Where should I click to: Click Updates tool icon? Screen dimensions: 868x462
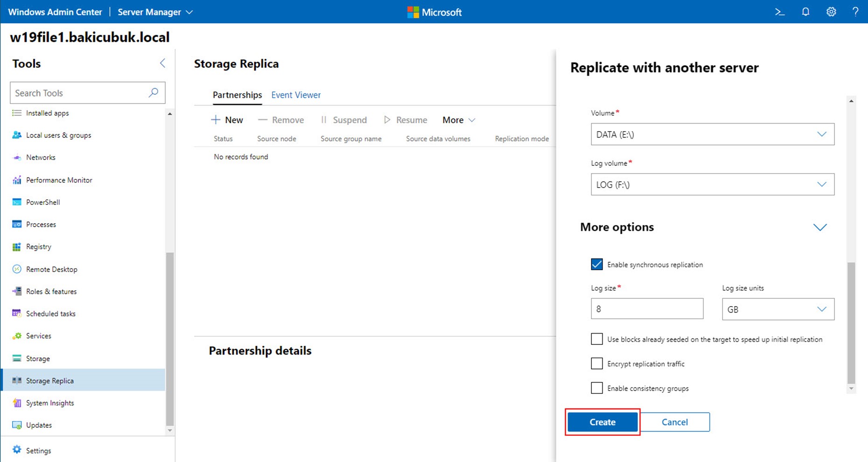[x=17, y=425]
